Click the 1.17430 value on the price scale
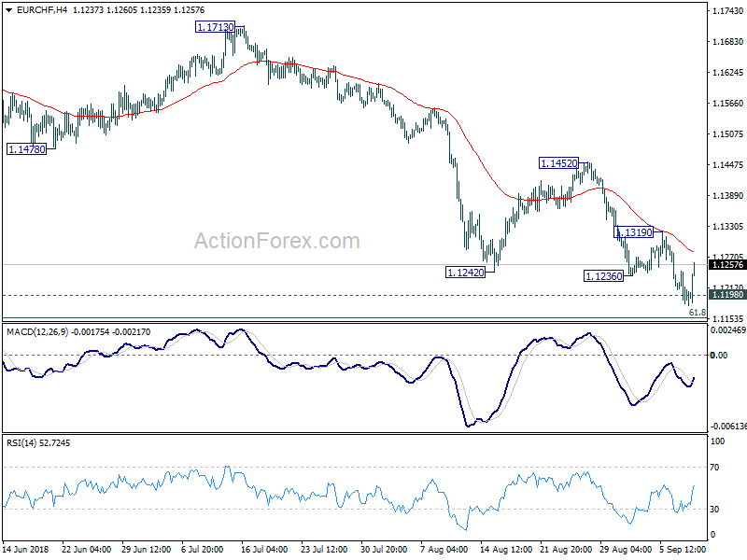The image size is (747, 560). (x=727, y=11)
